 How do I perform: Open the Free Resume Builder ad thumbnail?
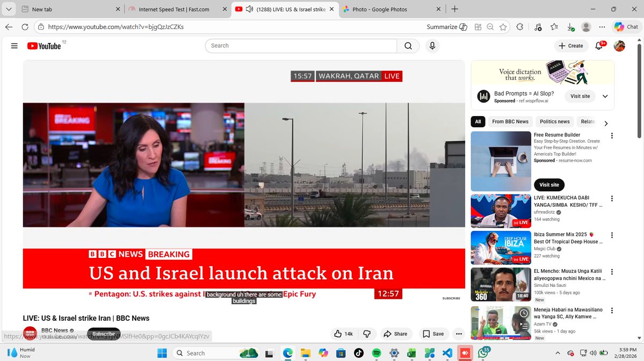click(501, 161)
